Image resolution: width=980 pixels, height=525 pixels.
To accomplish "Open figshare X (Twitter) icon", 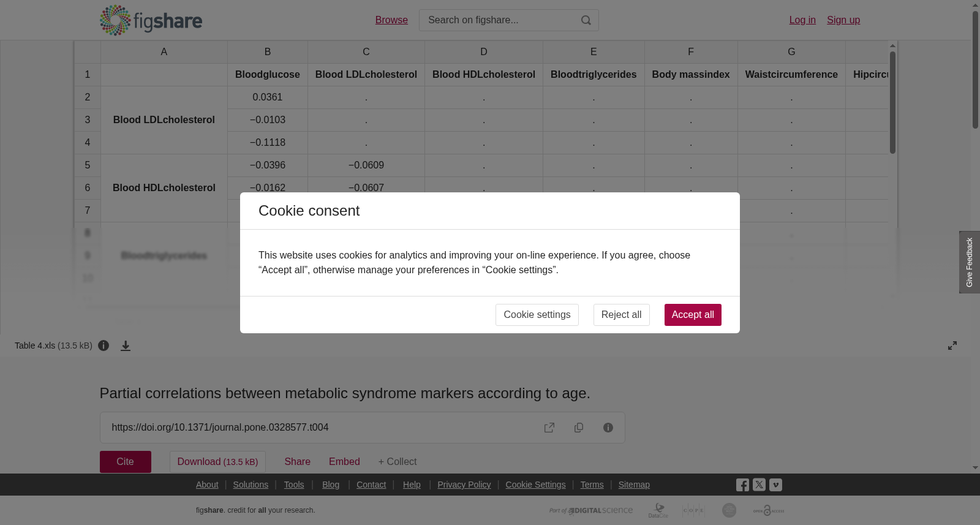I will 759,485.
